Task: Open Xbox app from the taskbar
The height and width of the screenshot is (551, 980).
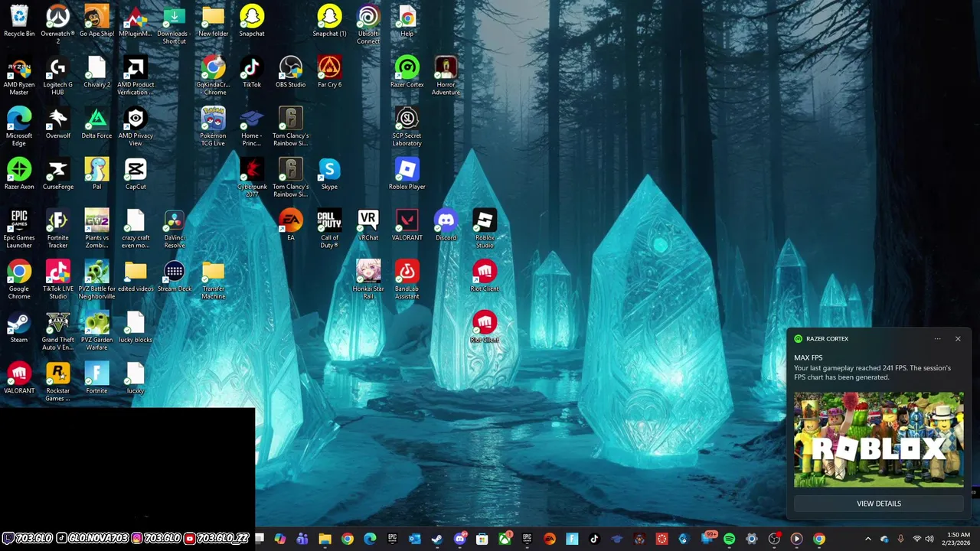Action: tap(505, 539)
